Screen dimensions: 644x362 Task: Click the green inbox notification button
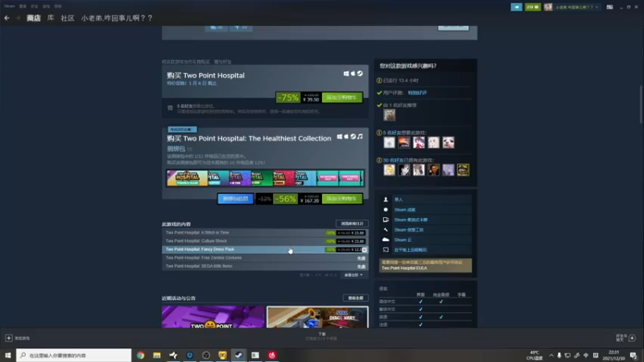532,7
